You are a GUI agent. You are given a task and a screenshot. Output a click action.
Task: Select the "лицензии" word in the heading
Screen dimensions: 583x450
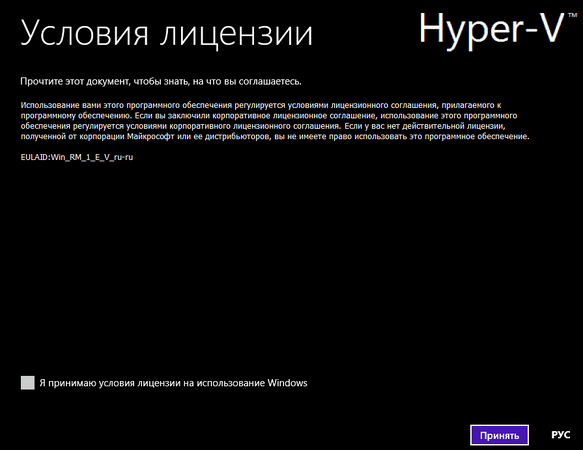[236, 35]
